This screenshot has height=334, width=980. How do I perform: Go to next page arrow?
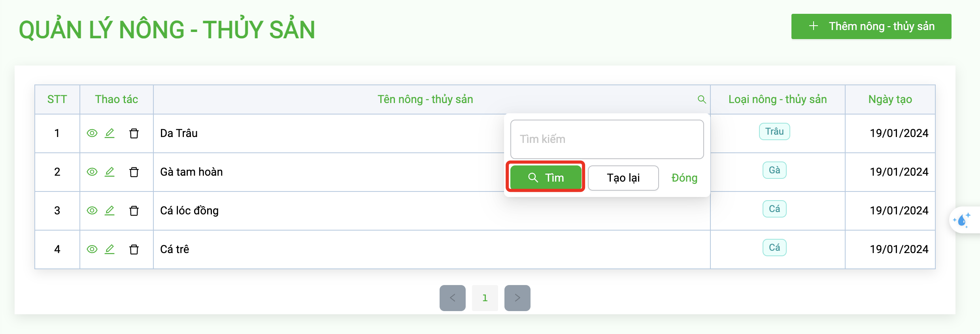517,298
